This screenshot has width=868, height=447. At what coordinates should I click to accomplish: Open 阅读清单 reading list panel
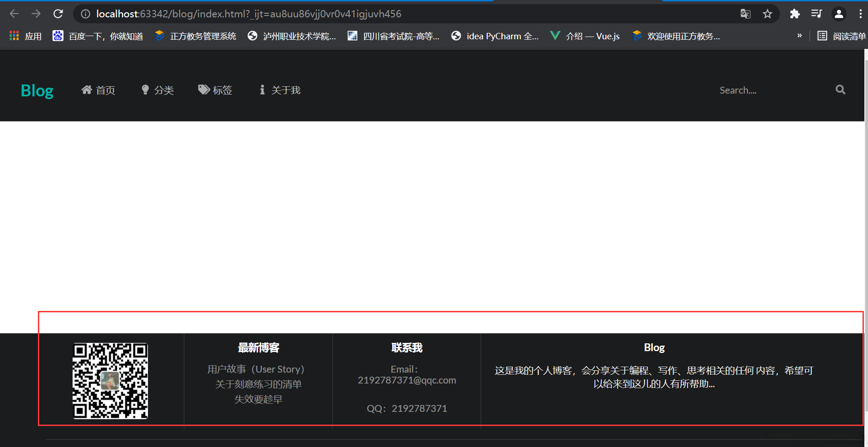[848, 36]
